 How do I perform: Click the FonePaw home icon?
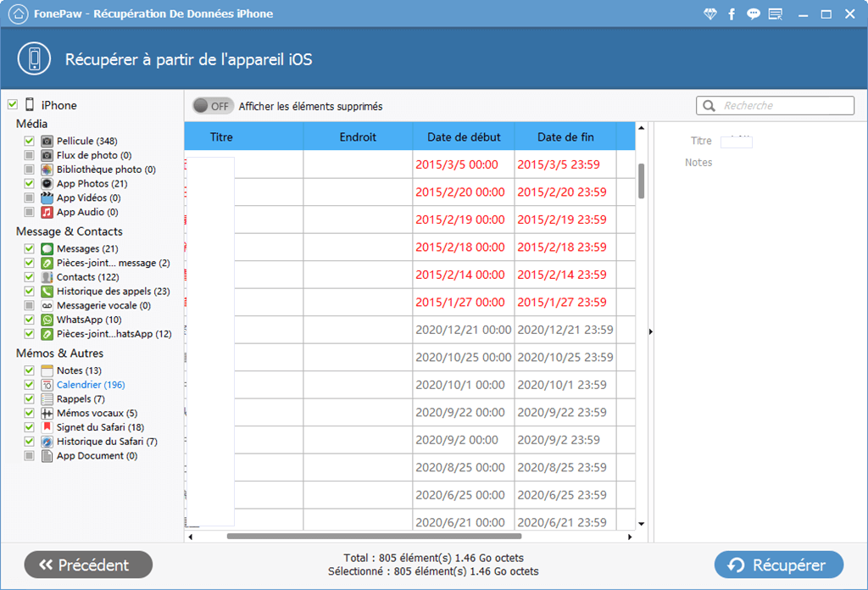pos(18,14)
